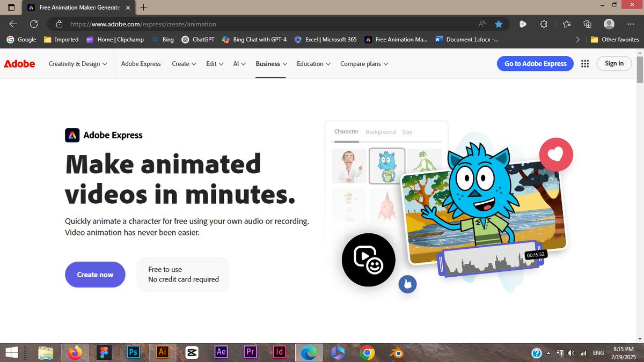This screenshot has width=644, height=362.
Task: Expand the Education dropdown
Action: [313, 63]
